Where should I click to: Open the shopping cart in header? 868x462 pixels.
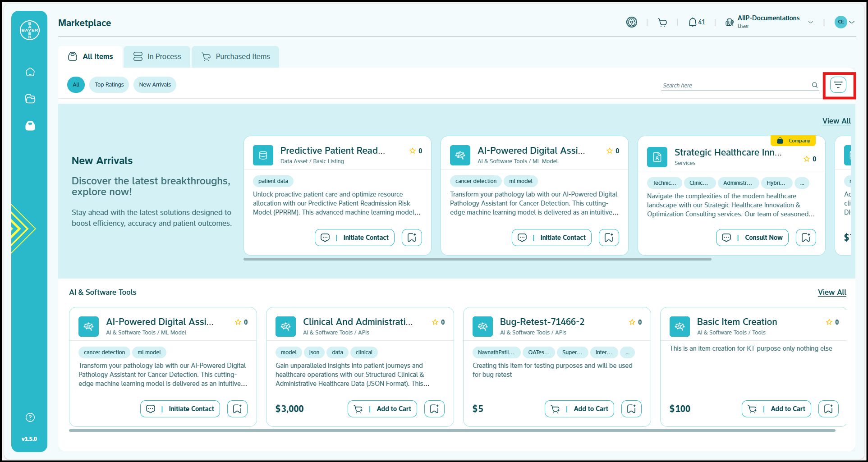point(662,22)
